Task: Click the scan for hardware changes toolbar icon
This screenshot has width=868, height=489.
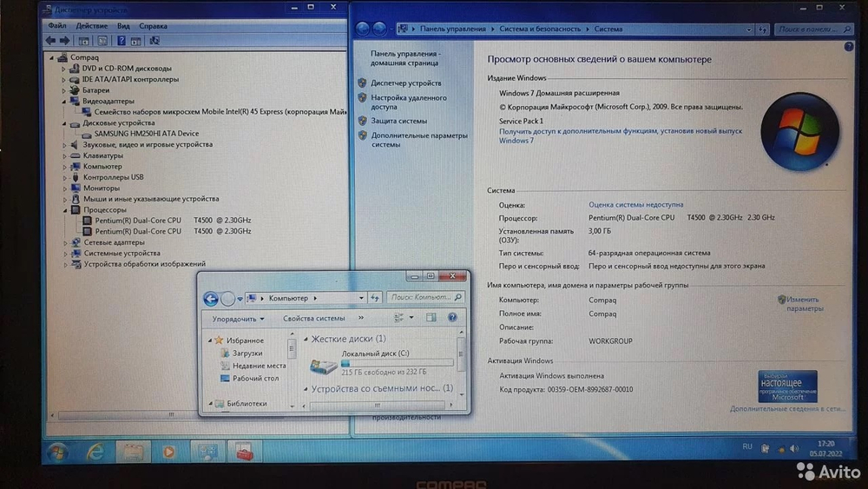Action: 155,41
